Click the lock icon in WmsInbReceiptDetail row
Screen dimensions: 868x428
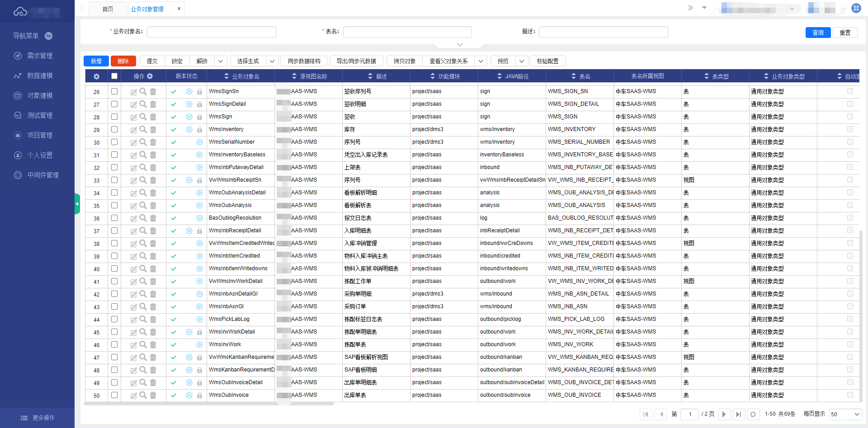click(x=199, y=231)
